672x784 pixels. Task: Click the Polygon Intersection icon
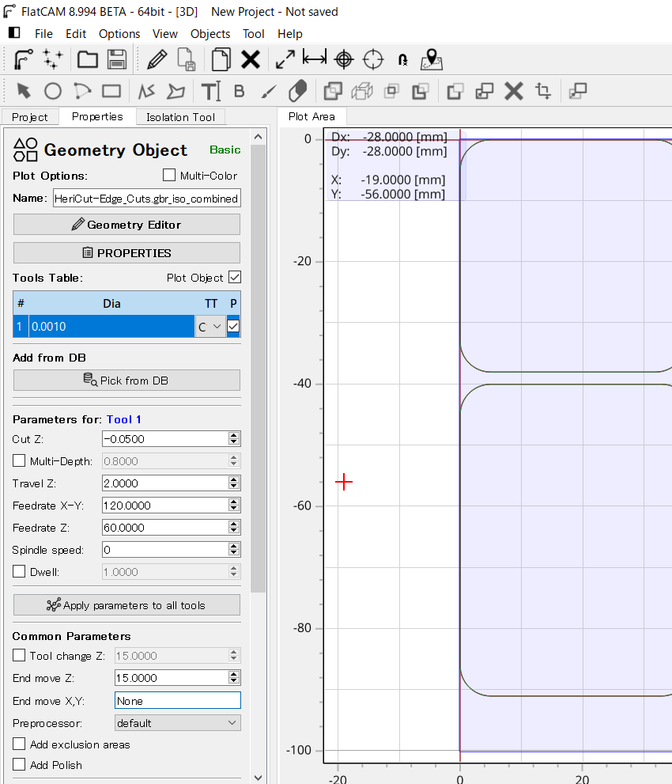coord(391,91)
